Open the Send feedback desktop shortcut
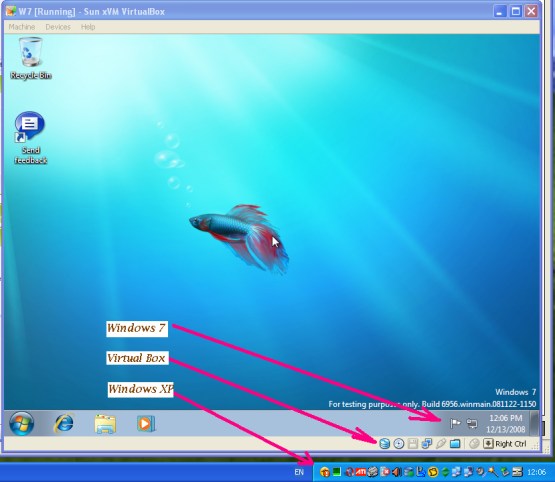This screenshot has height=482, width=555. [30, 138]
